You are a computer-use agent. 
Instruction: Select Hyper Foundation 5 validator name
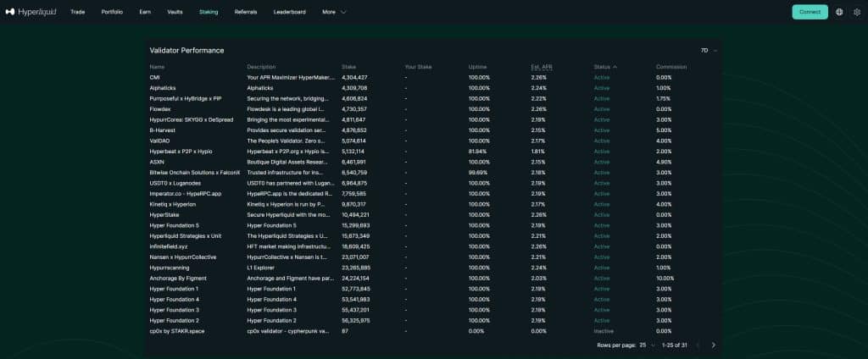click(x=175, y=225)
